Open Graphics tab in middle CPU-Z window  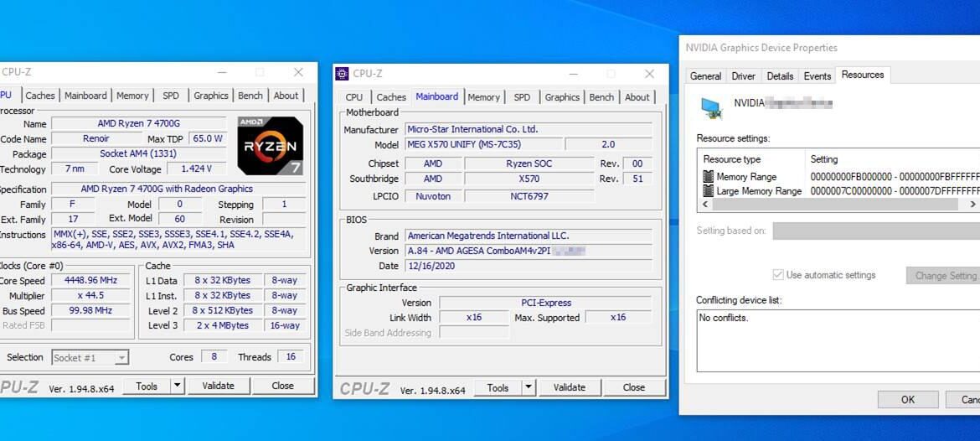tap(562, 97)
